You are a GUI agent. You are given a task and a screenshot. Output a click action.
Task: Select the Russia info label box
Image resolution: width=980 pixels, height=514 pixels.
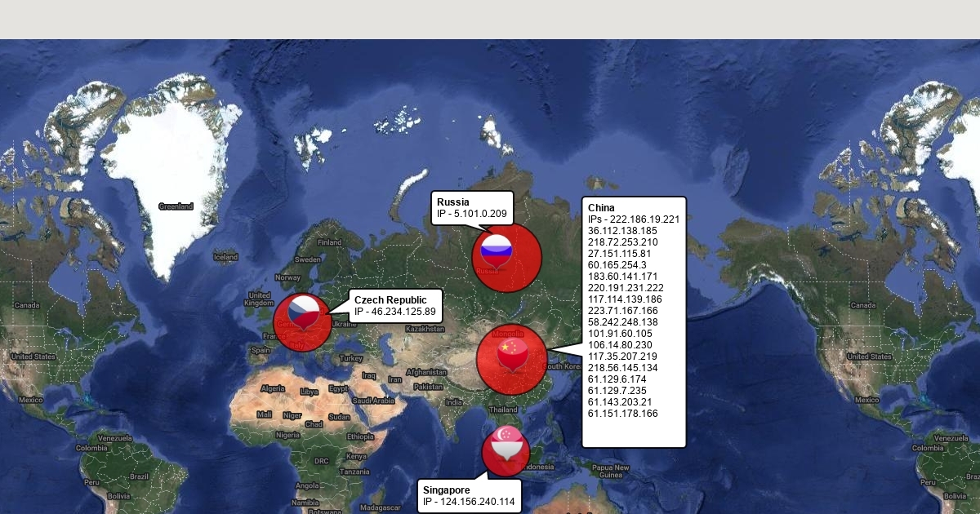coord(472,208)
